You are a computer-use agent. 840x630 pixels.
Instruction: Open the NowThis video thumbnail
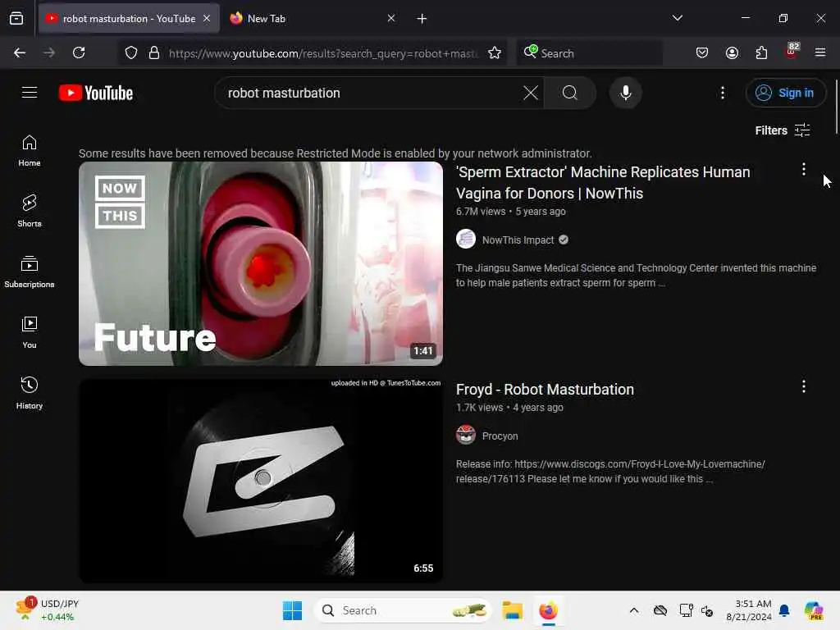(261, 263)
